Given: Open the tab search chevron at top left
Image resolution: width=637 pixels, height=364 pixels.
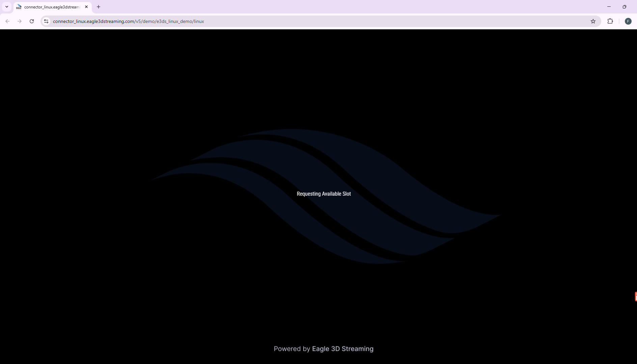Looking at the screenshot, I should (6, 6).
